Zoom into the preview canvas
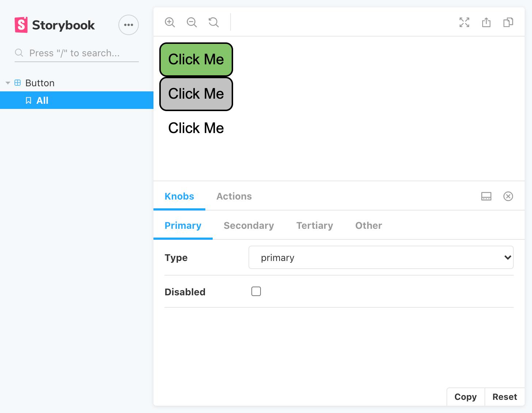The height and width of the screenshot is (413, 532). (170, 22)
